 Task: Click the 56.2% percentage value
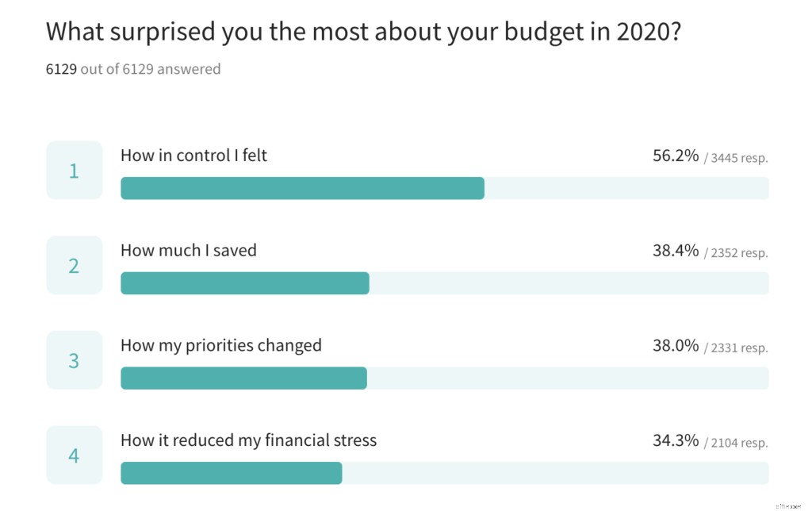click(x=676, y=156)
